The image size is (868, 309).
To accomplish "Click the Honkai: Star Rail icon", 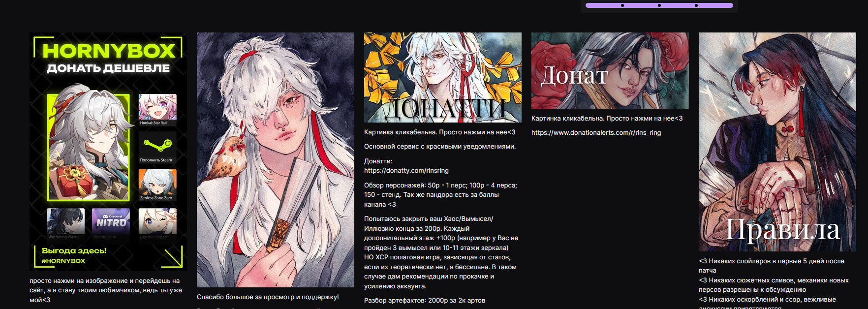I will click(157, 110).
